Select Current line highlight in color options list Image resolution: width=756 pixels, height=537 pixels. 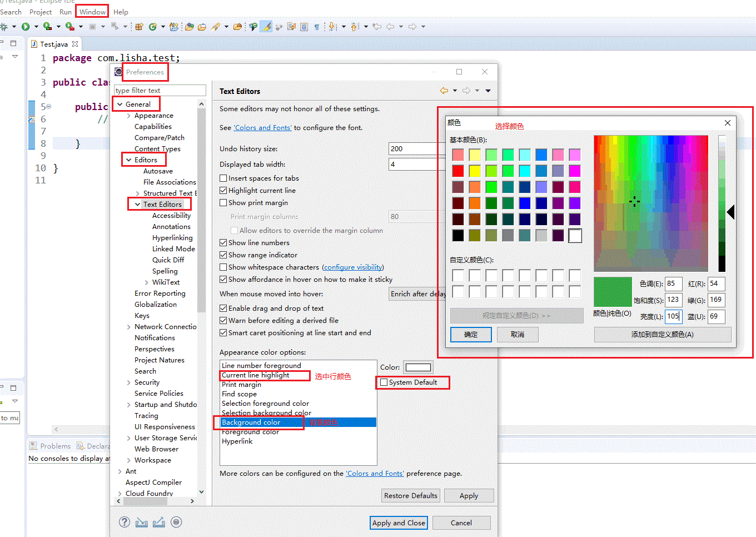pyautogui.click(x=256, y=375)
